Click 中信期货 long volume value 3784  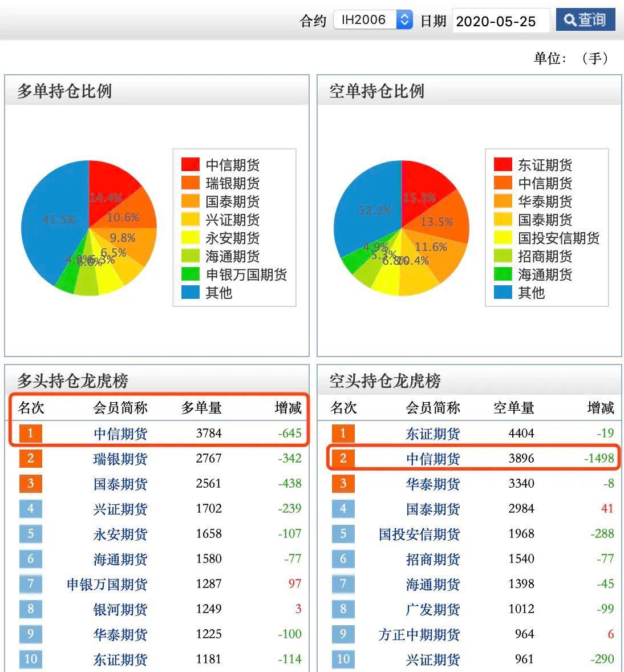click(209, 434)
